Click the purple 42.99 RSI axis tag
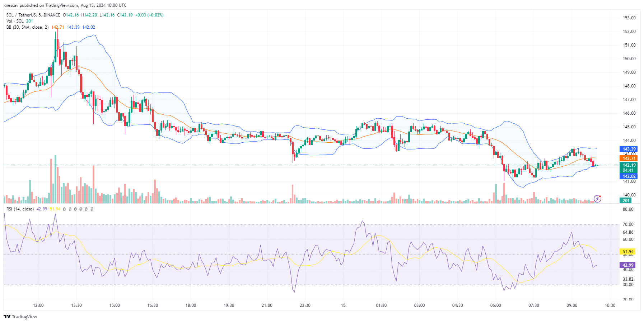644x323 pixels. click(x=628, y=265)
